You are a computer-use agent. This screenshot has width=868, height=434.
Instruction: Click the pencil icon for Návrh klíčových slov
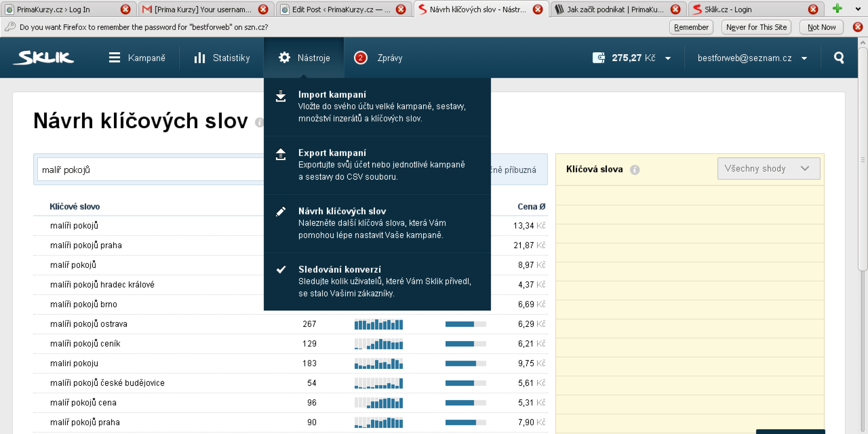(281, 212)
